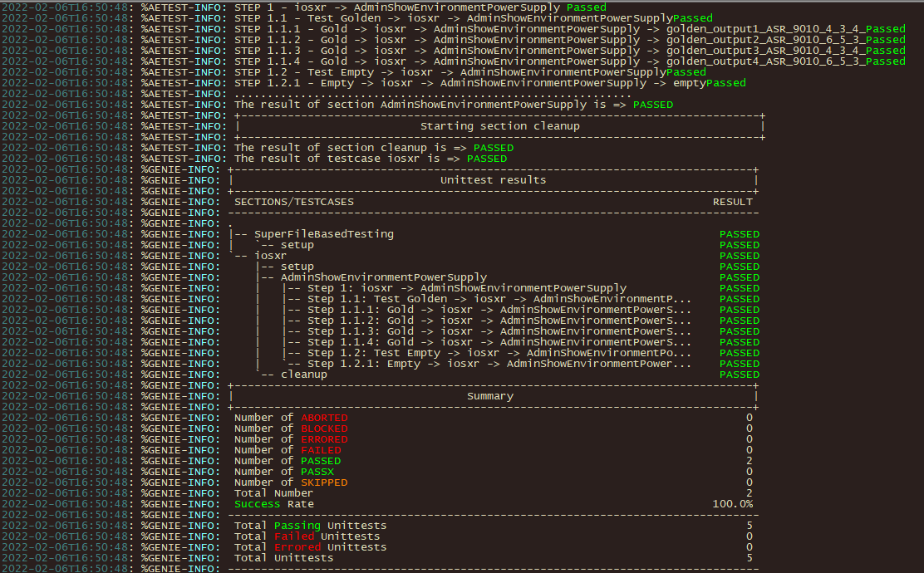Click the 'RESULT' column header
The image size is (924, 573).
(x=733, y=202)
